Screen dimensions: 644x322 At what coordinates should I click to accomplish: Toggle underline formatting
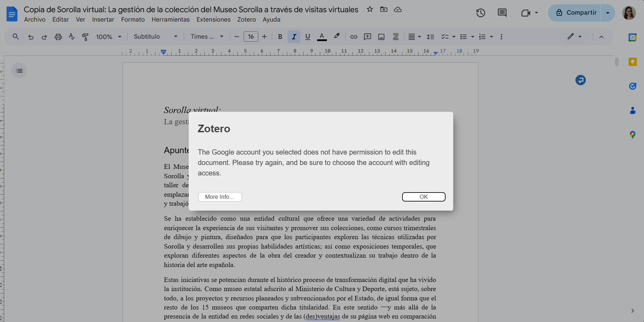point(308,37)
